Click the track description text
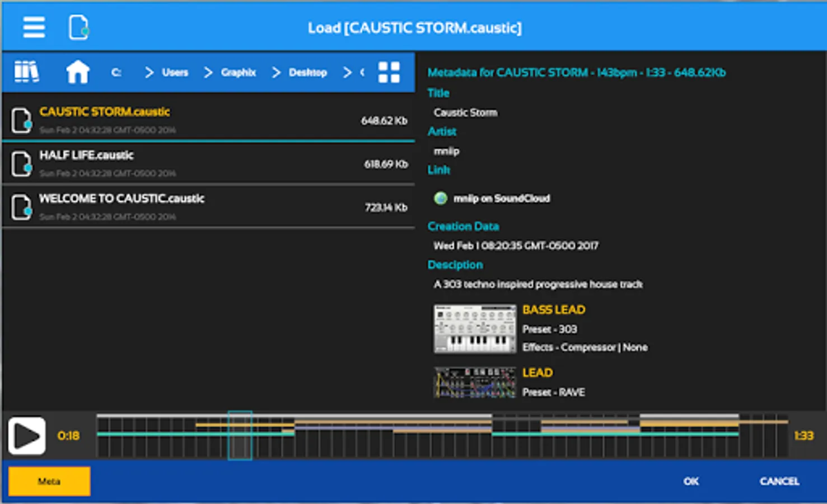This screenshot has height=504, width=827. [x=538, y=284]
